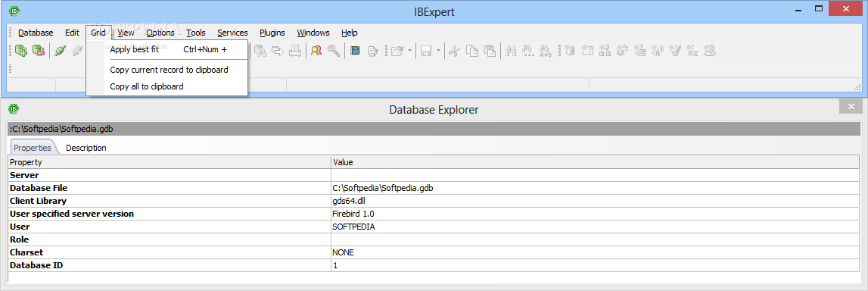Click the Database Explorer window logo icon
Image resolution: width=868 pixels, height=291 pixels.
pyautogui.click(x=14, y=108)
